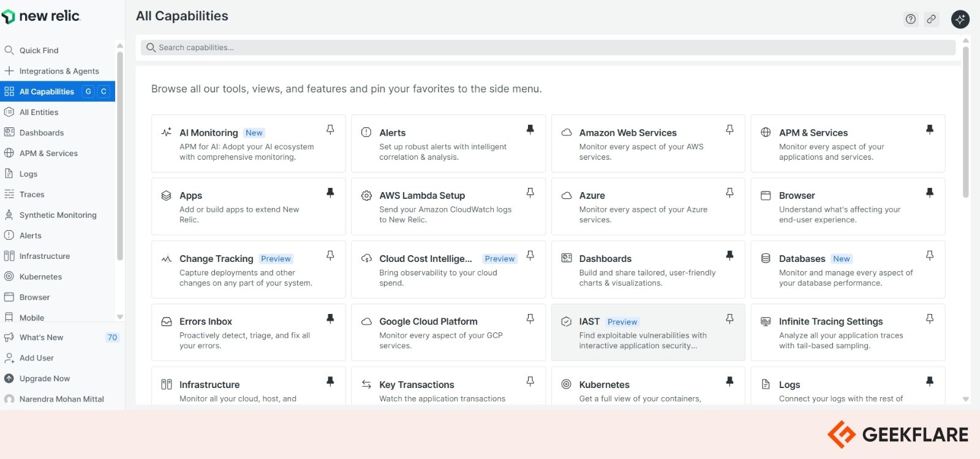This screenshot has width=980, height=459.
Task: Click the Infrastructure card icon
Action: tap(166, 384)
